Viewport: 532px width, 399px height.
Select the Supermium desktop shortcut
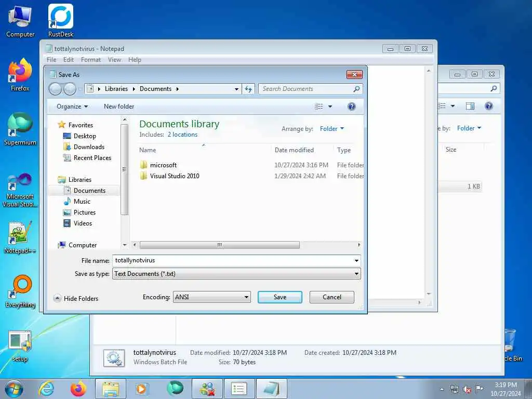(20, 129)
